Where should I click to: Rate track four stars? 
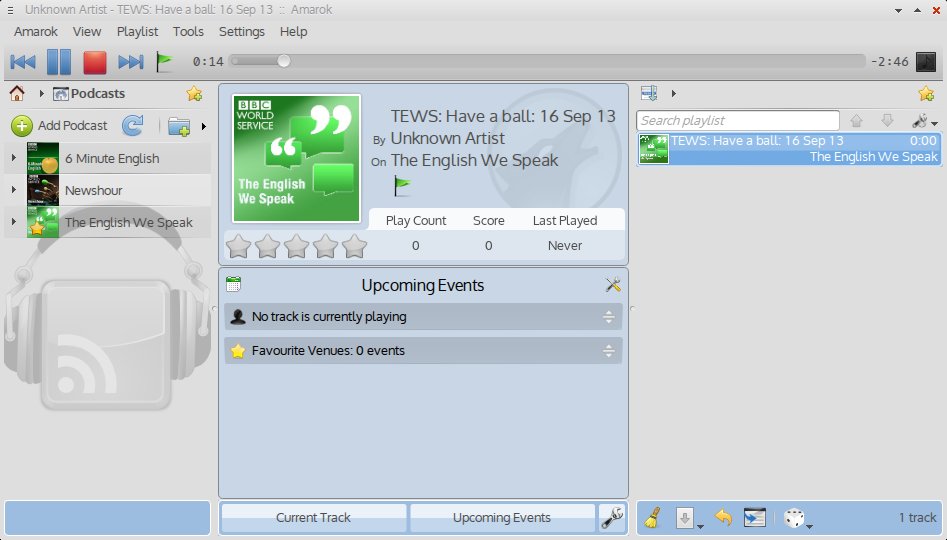325,246
